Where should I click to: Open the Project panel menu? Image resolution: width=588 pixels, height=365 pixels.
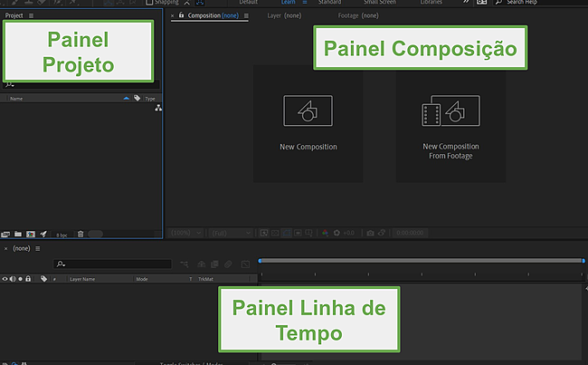coord(31,15)
